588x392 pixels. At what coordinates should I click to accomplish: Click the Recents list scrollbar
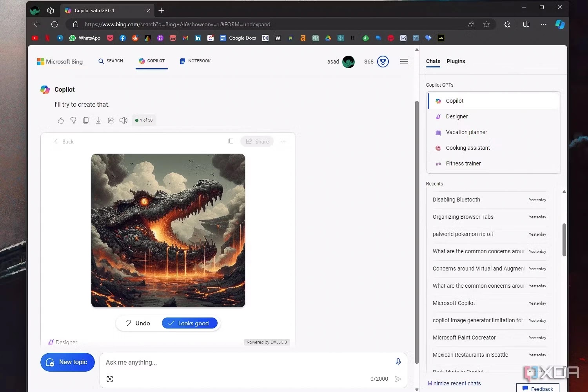pos(564,240)
